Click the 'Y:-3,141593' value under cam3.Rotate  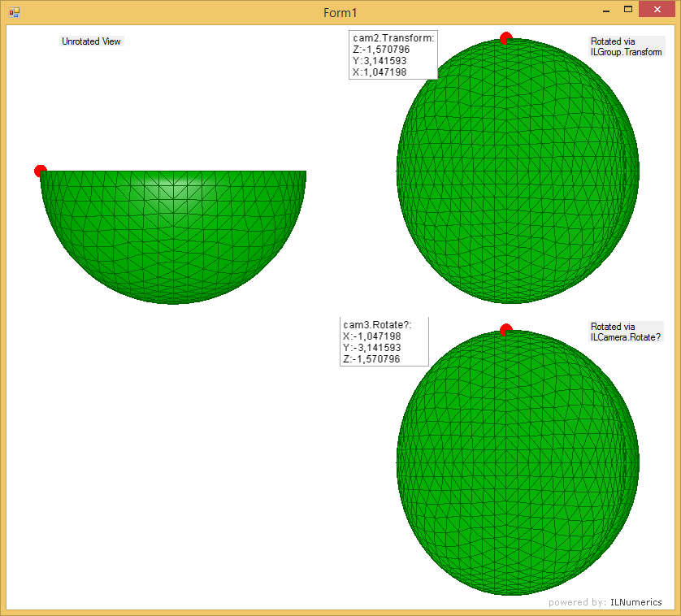coord(371,348)
